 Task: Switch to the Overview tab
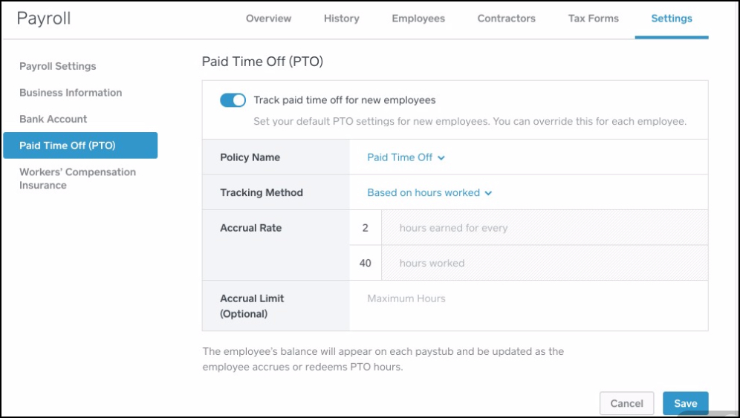click(x=268, y=18)
